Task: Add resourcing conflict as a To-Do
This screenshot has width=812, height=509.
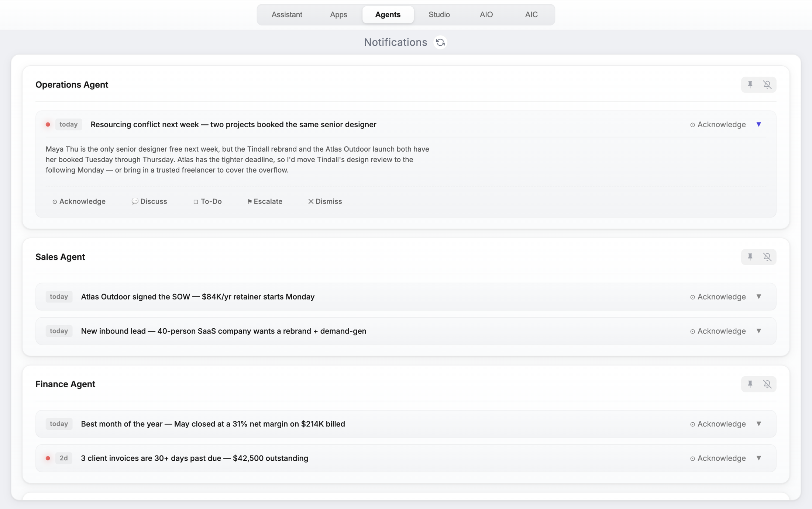Action: click(x=207, y=201)
